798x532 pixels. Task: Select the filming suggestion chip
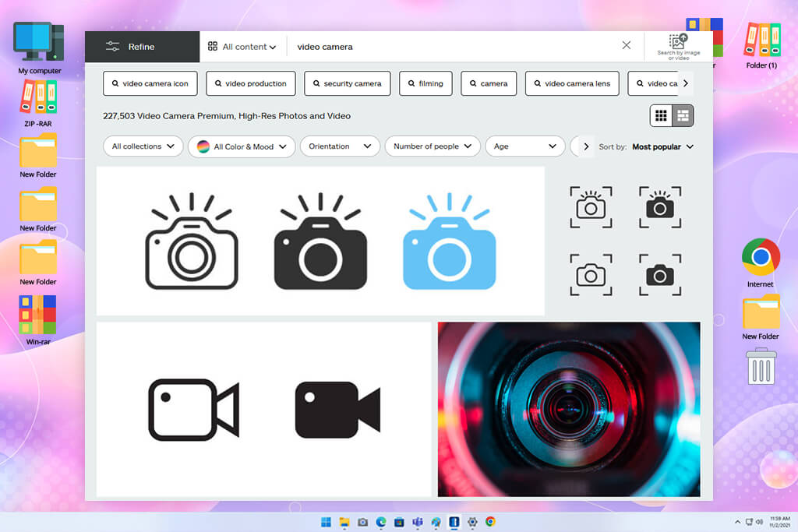pos(426,83)
